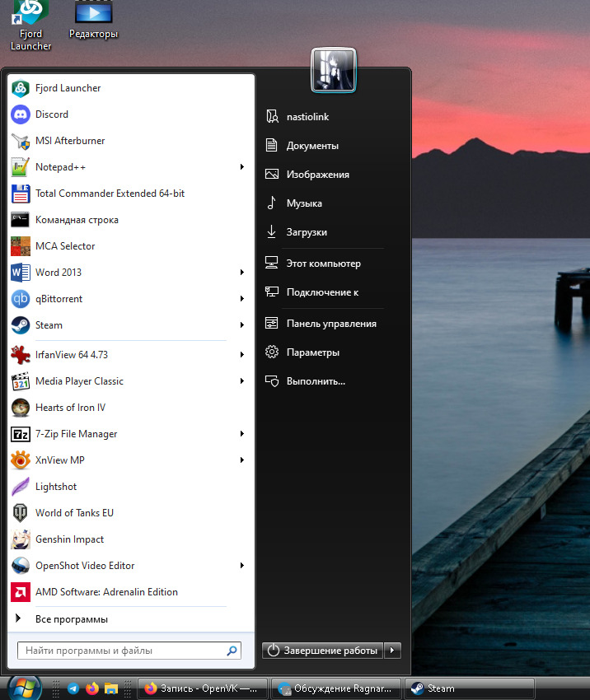Expand the qBittorrent submenu arrow
Screen dimensions: 590x700
[241, 299]
